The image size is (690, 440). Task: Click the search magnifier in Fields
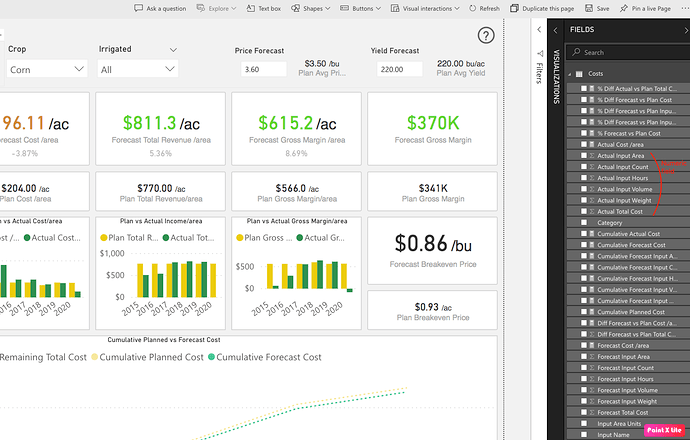point(576,52)
